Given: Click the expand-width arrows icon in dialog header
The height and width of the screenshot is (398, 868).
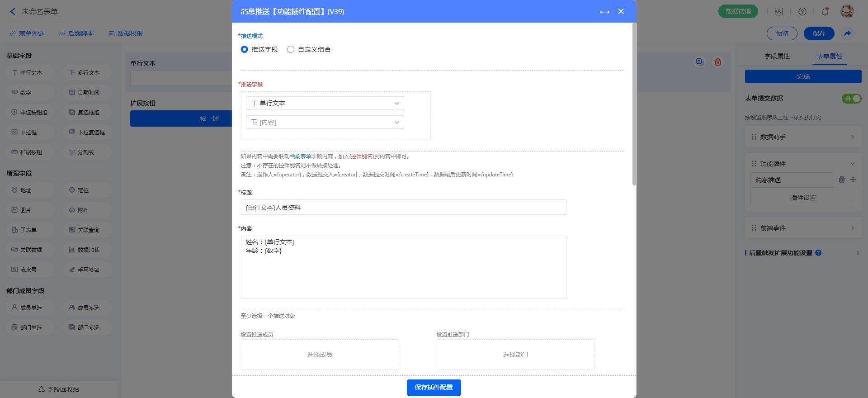Looking at the screenshot, I should coord(604,12).
